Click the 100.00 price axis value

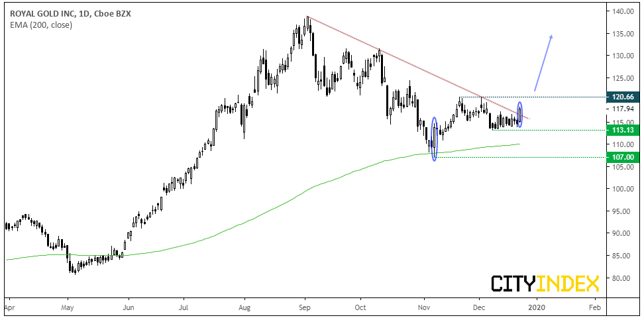pyautogui.click(x=622, y=189)
